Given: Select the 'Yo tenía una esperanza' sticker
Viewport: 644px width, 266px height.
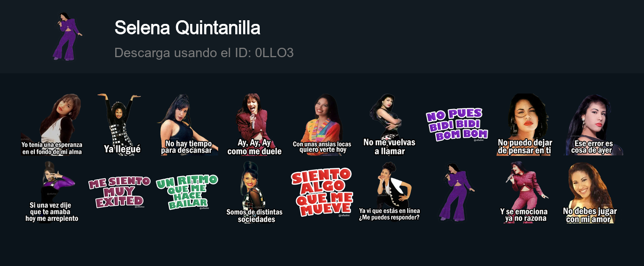Looking at the screenshot, I should 52,125.
